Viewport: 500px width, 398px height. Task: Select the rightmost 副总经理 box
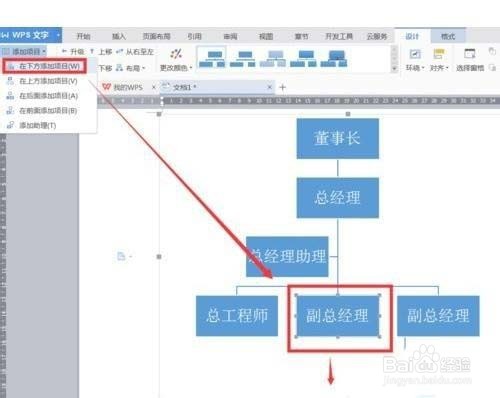click(438, 316)
